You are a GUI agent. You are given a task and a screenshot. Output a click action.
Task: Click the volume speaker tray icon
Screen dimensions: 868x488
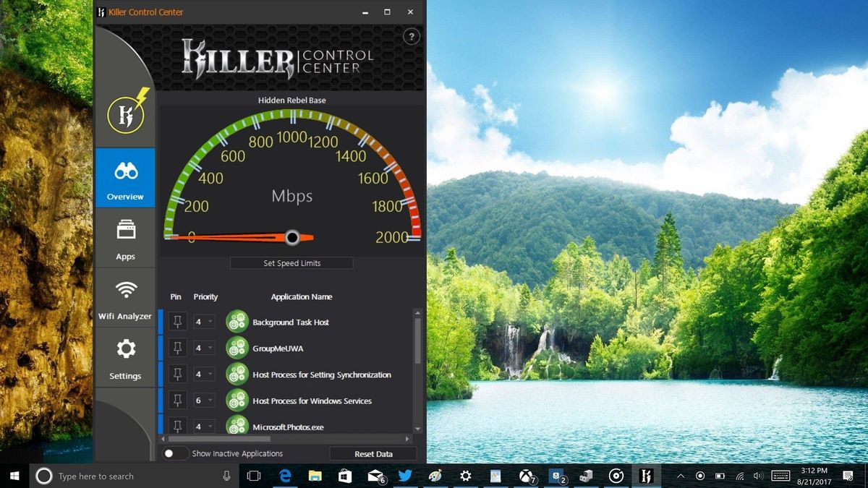pyautogui.click(x=758, y=476)
